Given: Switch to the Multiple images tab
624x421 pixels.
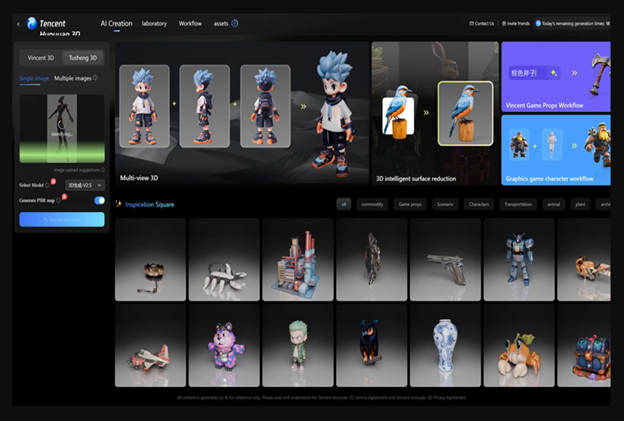Looking at the screenshot, I should (x=73, y=78).
